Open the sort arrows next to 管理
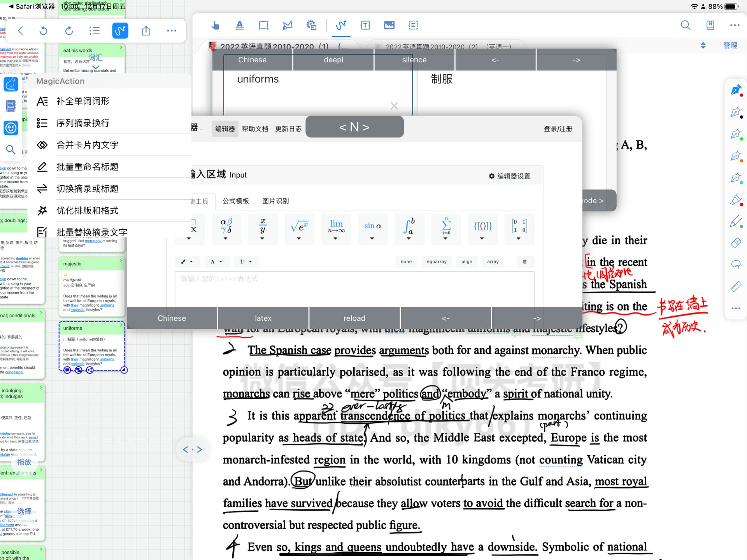 click(x=703, y=46)
